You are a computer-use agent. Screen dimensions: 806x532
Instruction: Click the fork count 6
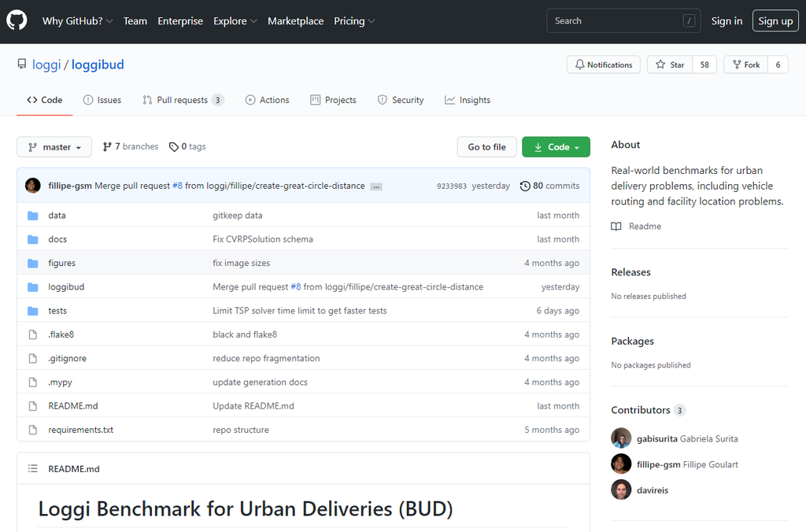click(778, 65)
